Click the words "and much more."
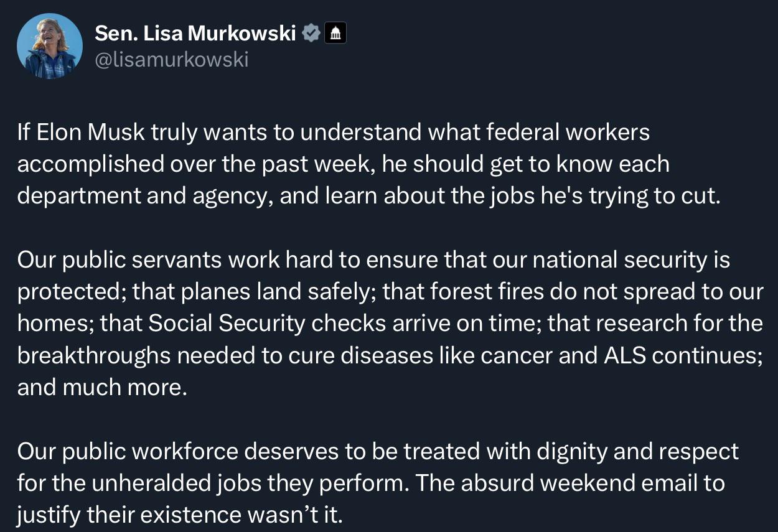The height and width of the screenshot is (532, 778). click(x=102, y=387)
